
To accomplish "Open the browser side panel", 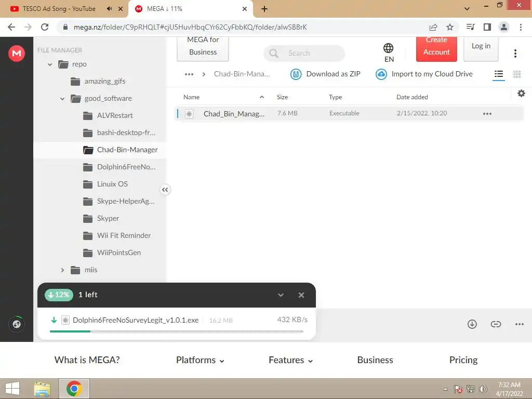I will (487, 27).
